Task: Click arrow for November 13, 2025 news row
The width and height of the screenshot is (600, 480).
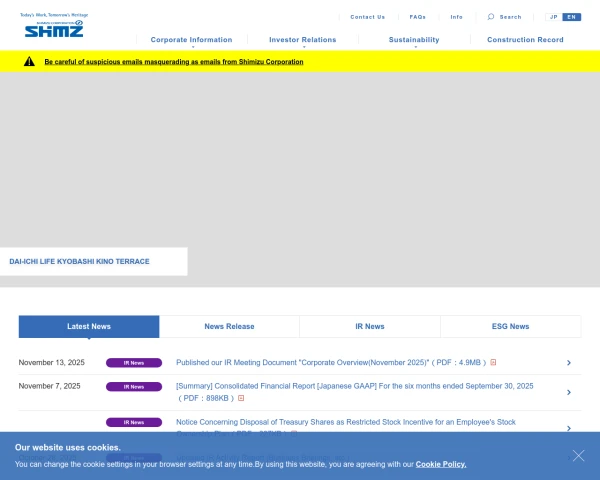Action: [x=569, y=362]
